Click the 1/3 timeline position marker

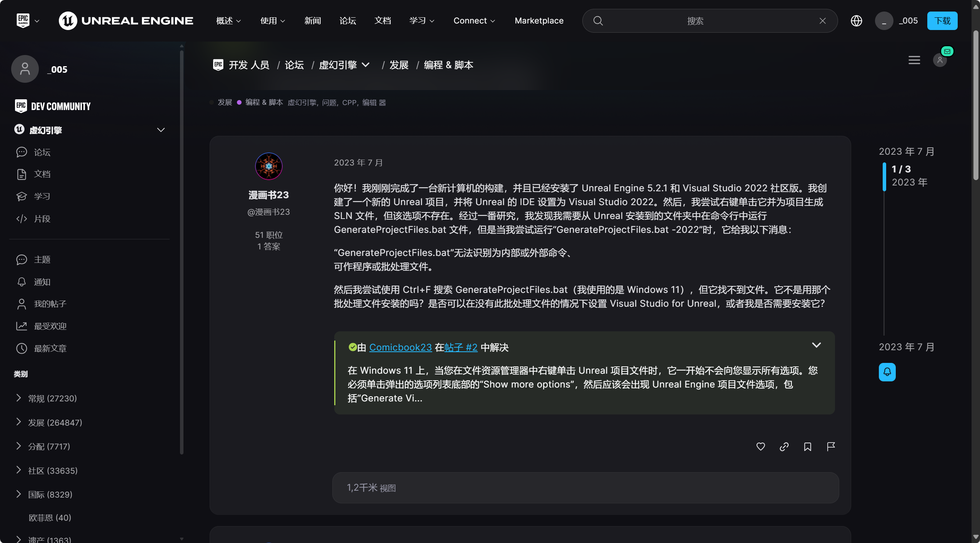tap(901, 169)
